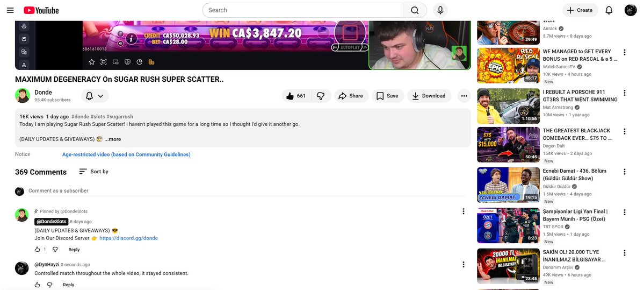Open Age-restricted video notice link
The height and width of the screenshot is (290, 644).
tap(126, 154)
